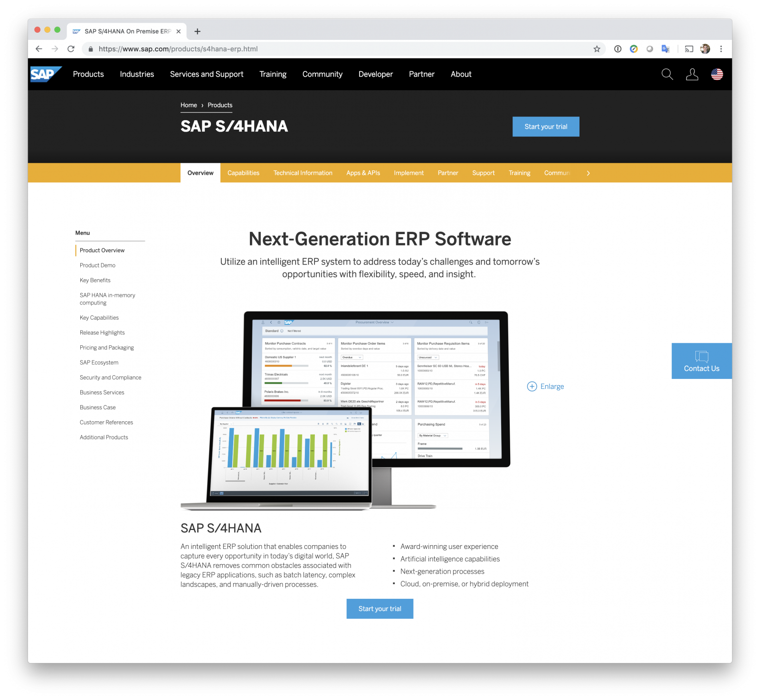Select Pricing and Packaging link

coord(107,348)
